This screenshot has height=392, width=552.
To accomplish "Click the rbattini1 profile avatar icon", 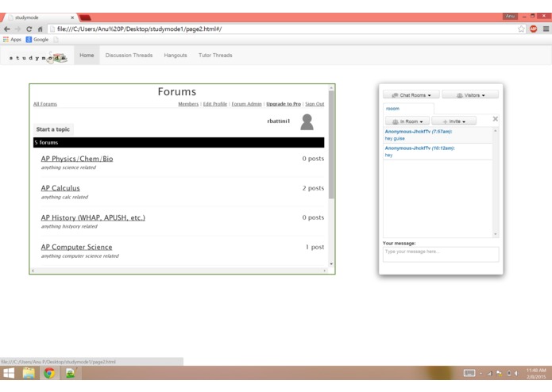I will 307,122.
